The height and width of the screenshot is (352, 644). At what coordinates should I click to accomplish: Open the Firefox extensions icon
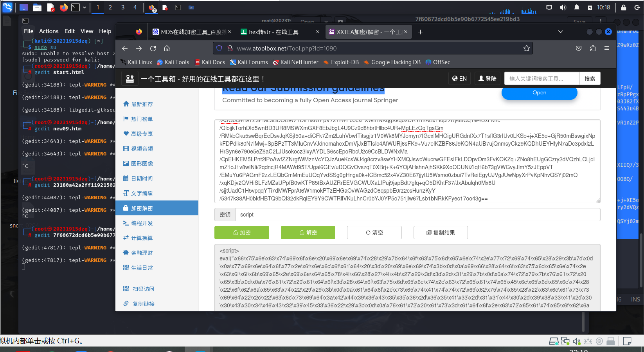click(593, 48)
